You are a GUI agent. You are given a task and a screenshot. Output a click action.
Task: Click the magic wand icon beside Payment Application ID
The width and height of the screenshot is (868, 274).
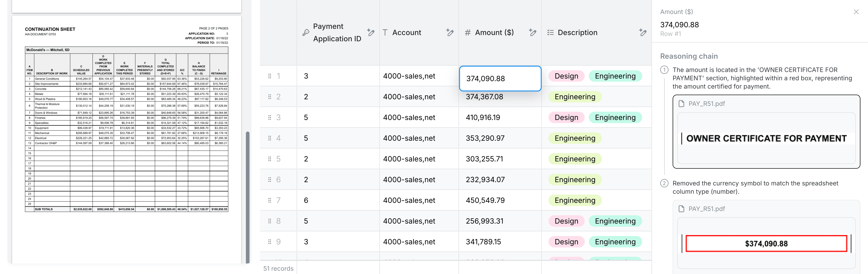click(371, 32)
